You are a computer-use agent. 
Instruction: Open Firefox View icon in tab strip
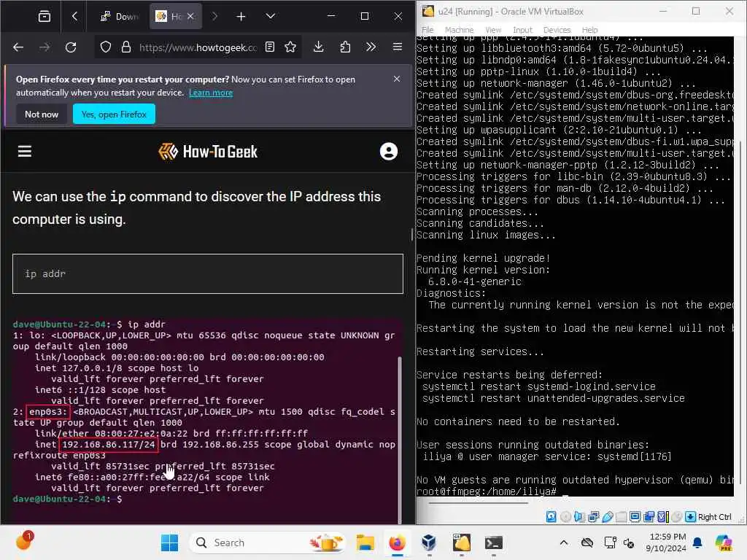(44, 17)
